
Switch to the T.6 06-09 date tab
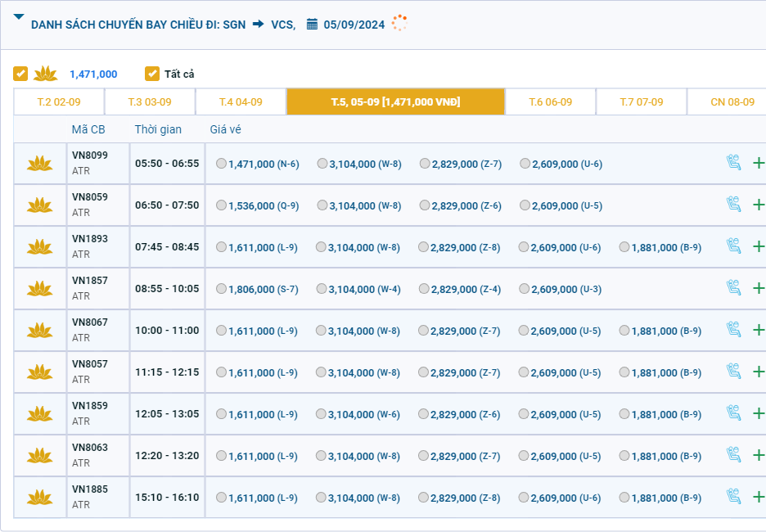pyautogui.click(x=550, y=102)
